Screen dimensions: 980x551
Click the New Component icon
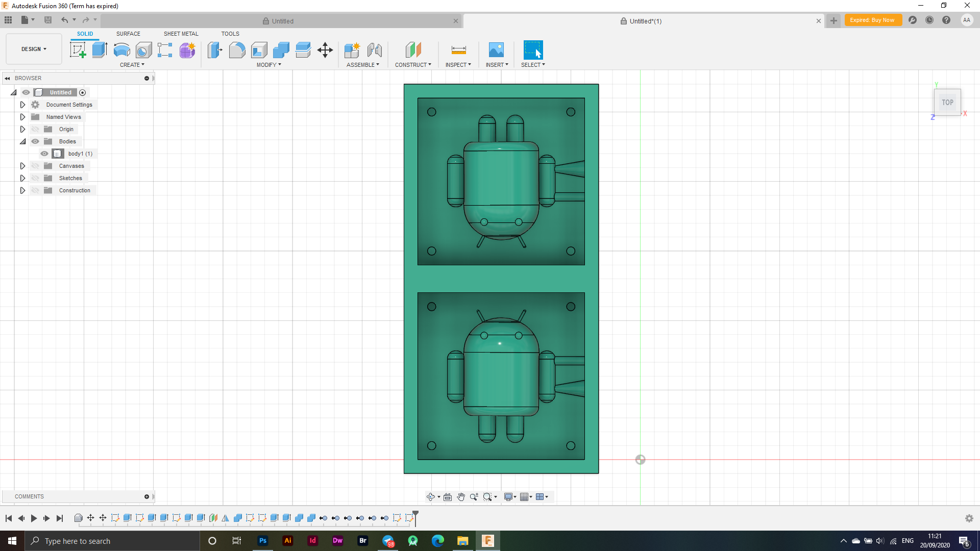[352, 50]
